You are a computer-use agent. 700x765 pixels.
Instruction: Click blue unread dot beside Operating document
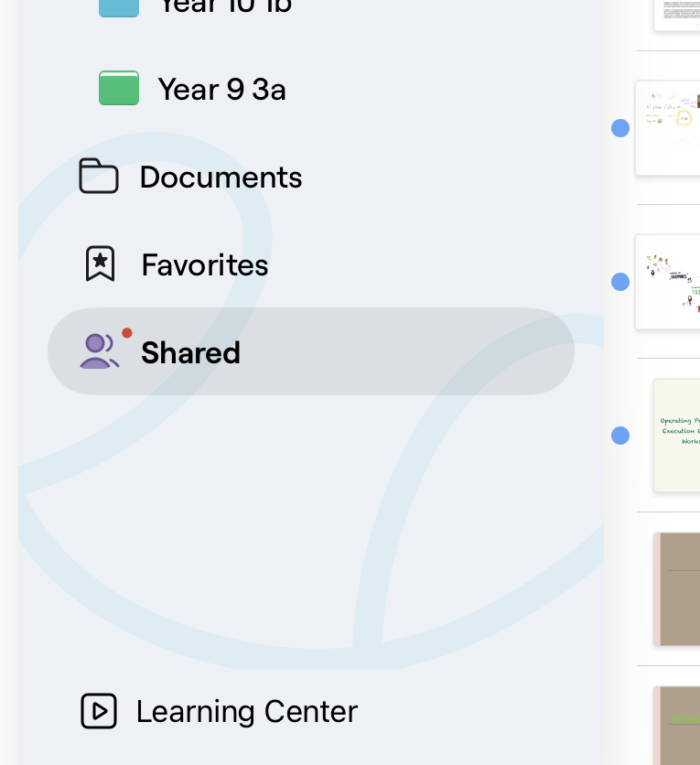pos(620,436)
